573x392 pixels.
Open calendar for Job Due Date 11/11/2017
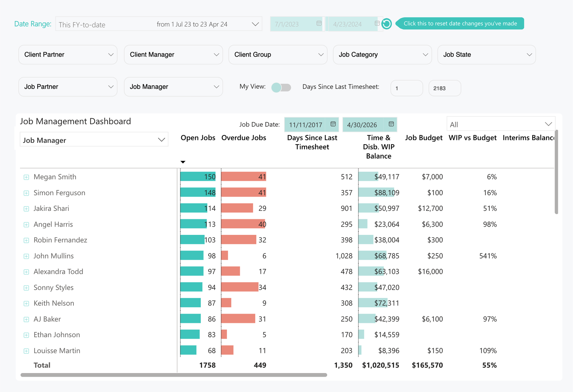coord(333,124)
